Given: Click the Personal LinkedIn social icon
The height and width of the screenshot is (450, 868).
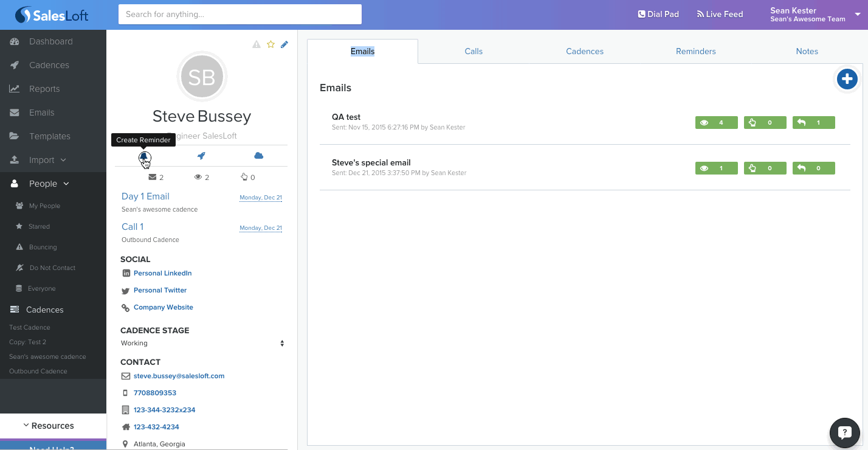Looking at the screenshot, I should tap(125, 273).
